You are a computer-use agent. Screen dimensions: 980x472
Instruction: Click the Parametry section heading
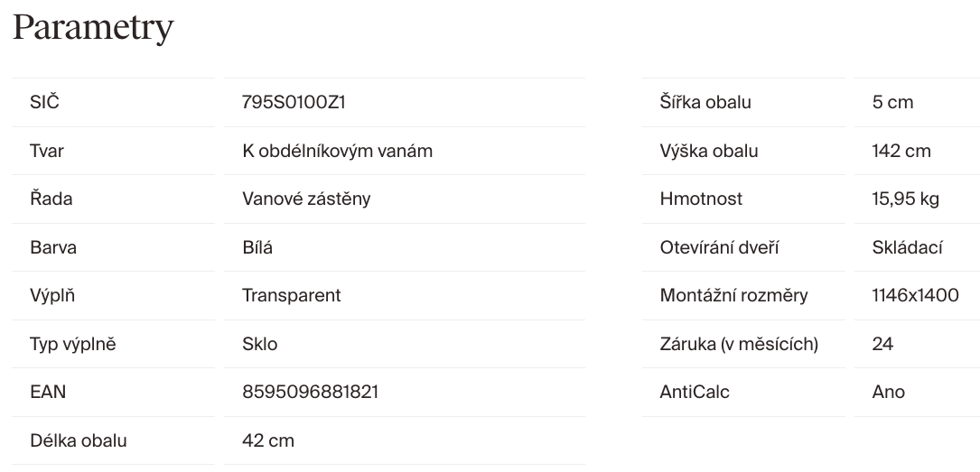coord(92,28)
